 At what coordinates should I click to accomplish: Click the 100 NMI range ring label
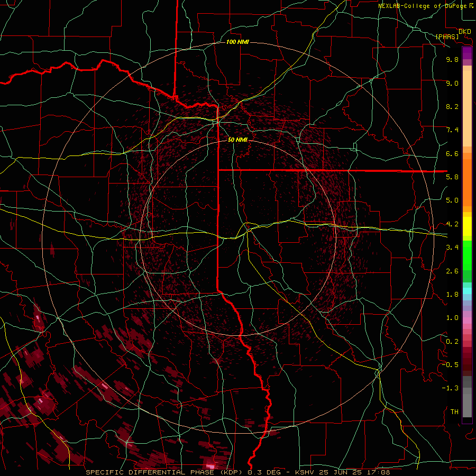[x=237, y=42]
